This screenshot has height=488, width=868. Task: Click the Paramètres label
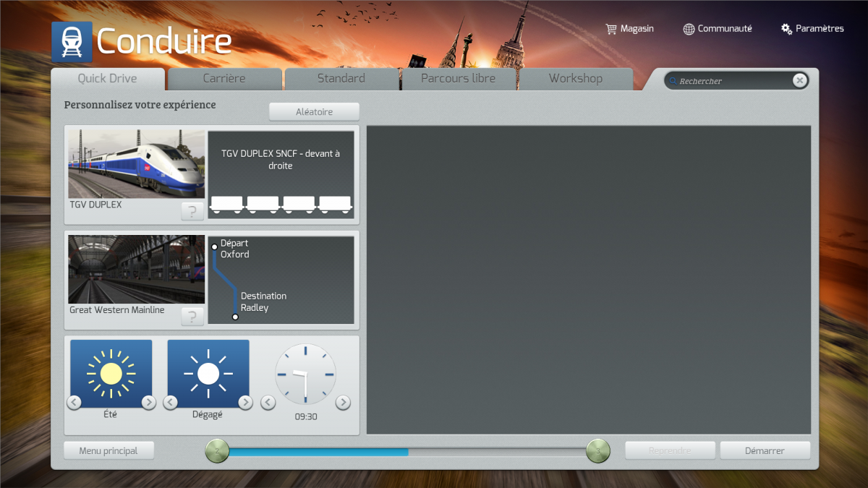pos(820,29)
